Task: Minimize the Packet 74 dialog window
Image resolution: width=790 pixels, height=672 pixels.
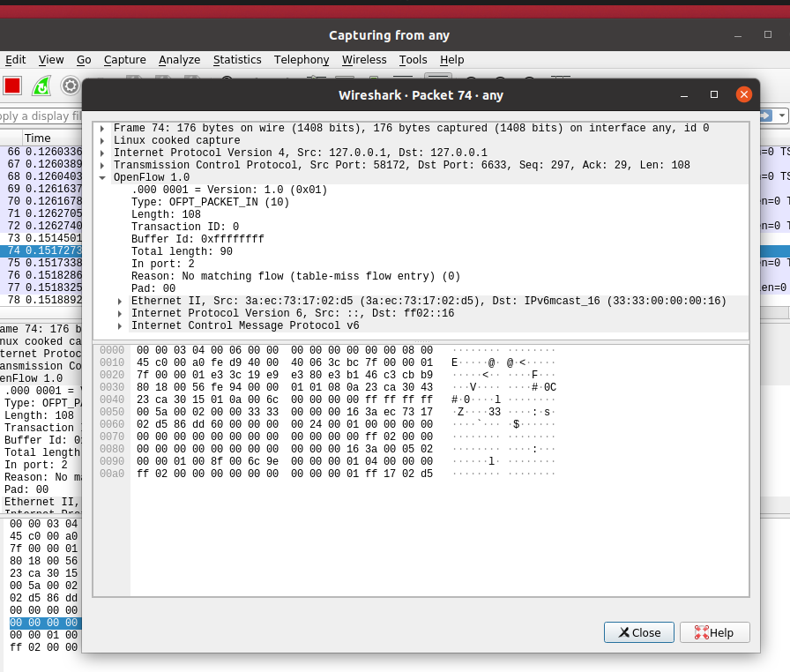Action: click(x=684, y=94)
